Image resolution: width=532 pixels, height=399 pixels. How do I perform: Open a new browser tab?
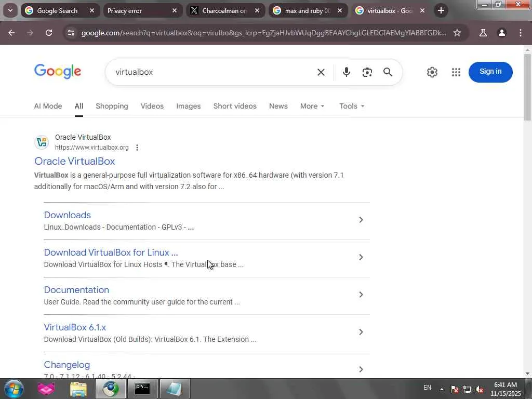(x=441, y=10)
